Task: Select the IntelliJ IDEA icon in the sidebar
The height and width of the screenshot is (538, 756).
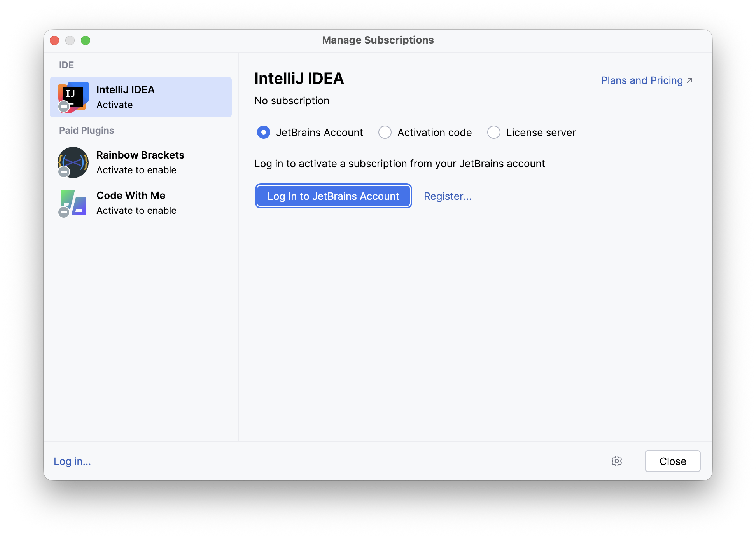Action: point(73,97)
